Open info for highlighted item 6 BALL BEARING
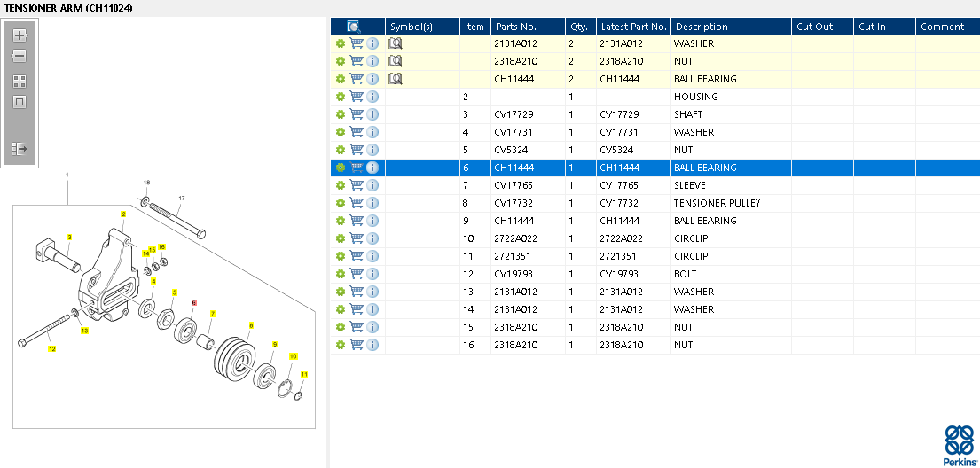Viewport: 980px width, 468px height. tap(372, 168)
